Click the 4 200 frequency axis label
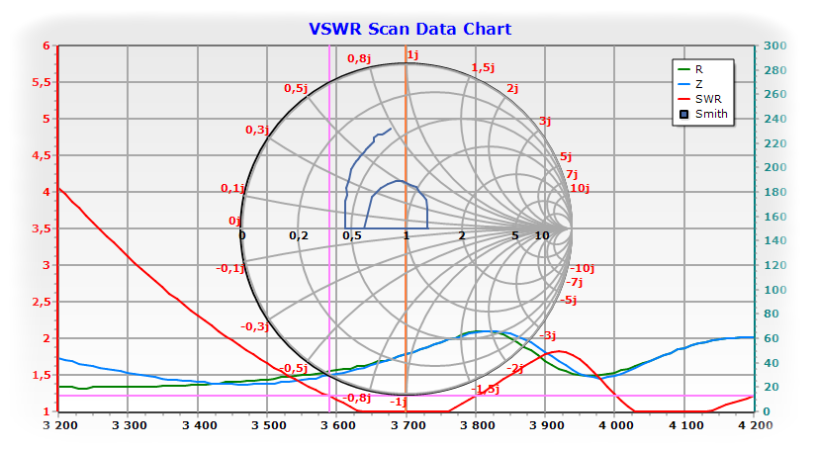Screen dimensions: 816x452 click(x=754, y=425)
